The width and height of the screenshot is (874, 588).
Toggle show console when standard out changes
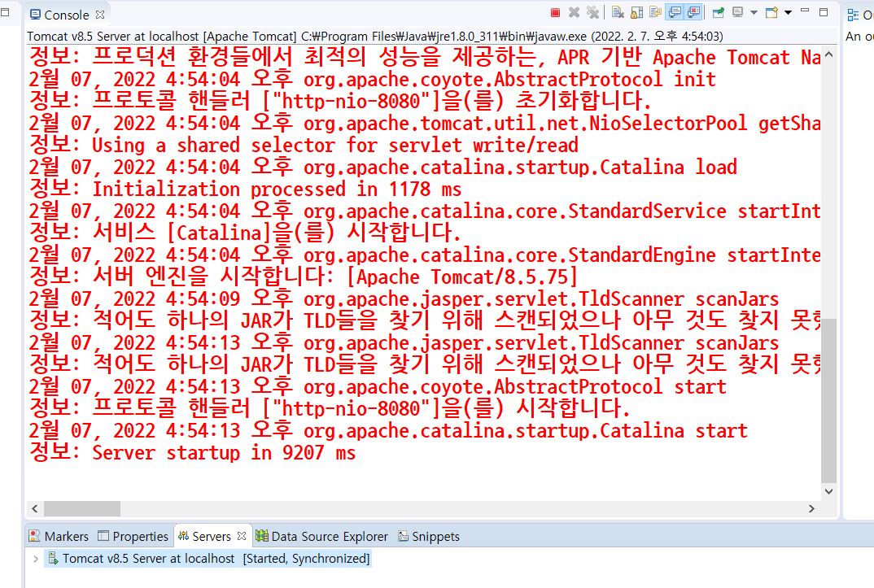(675, 12)
